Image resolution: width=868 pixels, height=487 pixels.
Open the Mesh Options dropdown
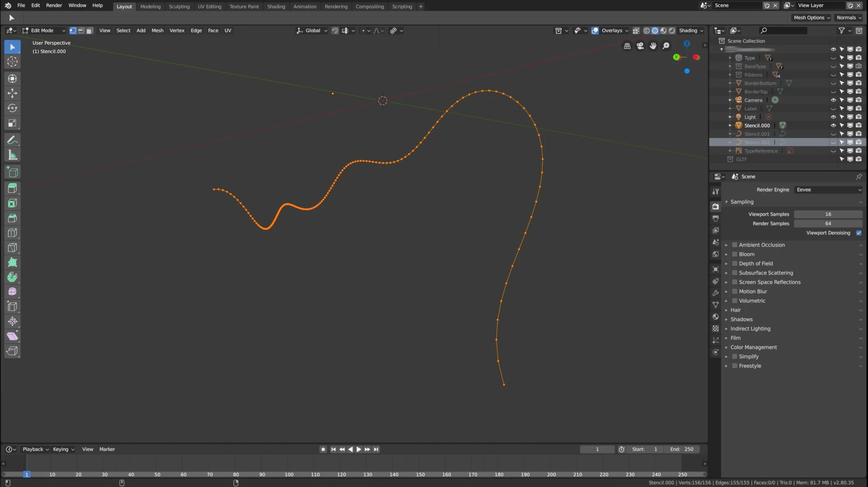coord(812,17)
